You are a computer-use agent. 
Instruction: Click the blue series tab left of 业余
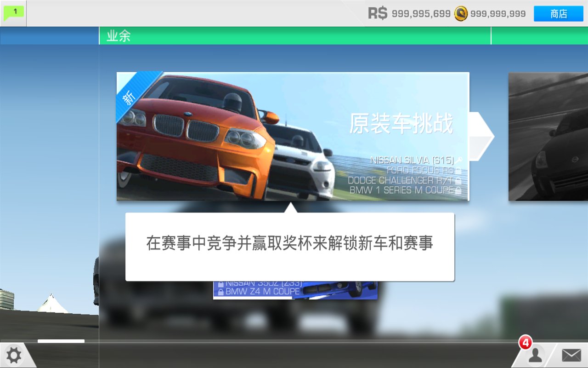[x=49, y=36]
